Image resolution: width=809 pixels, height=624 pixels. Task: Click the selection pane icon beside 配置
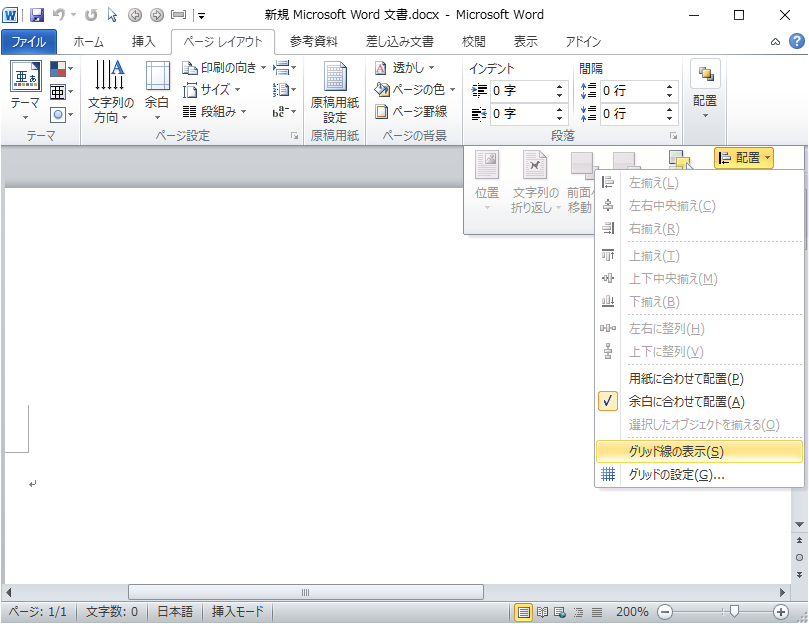(x=680, y=158)
